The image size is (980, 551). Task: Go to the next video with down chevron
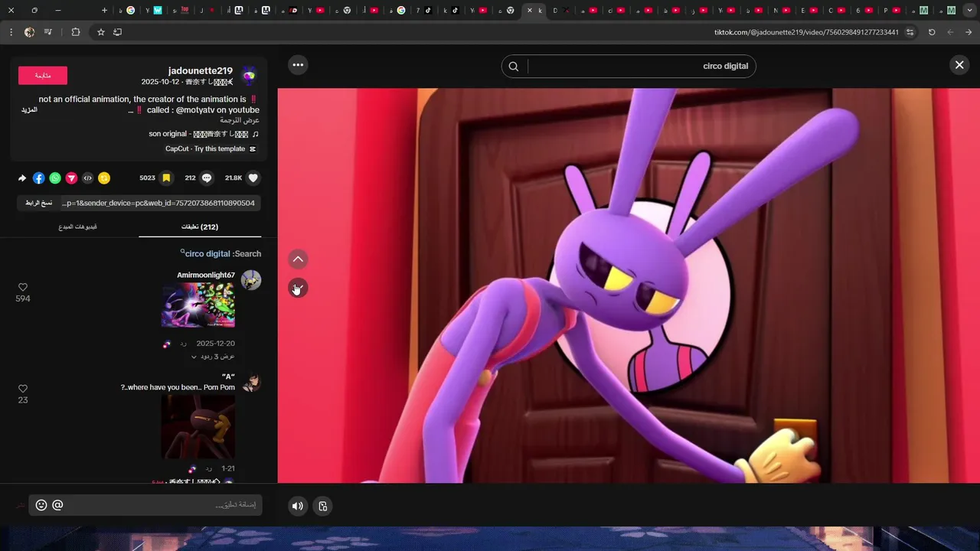[x=298, y=288]
